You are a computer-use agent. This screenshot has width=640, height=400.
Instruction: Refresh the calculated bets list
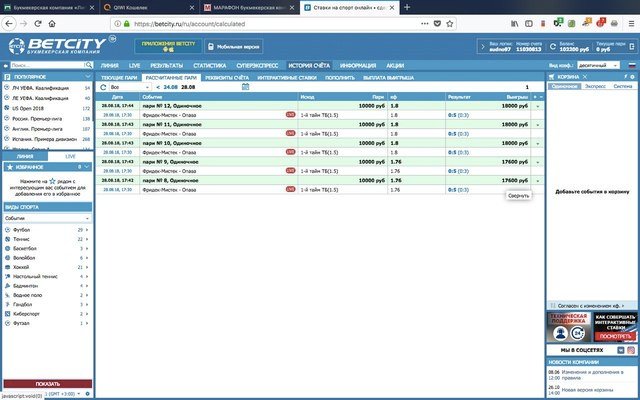[102, 87]
